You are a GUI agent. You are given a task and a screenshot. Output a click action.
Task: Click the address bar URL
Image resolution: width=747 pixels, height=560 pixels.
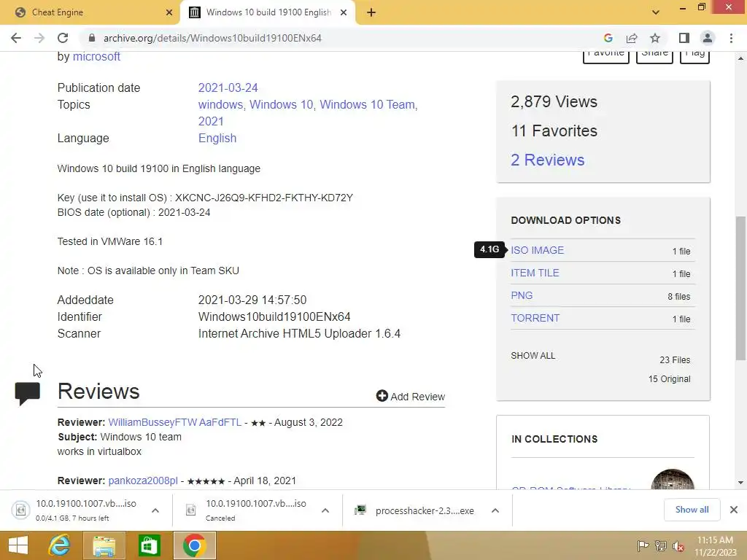212,38
